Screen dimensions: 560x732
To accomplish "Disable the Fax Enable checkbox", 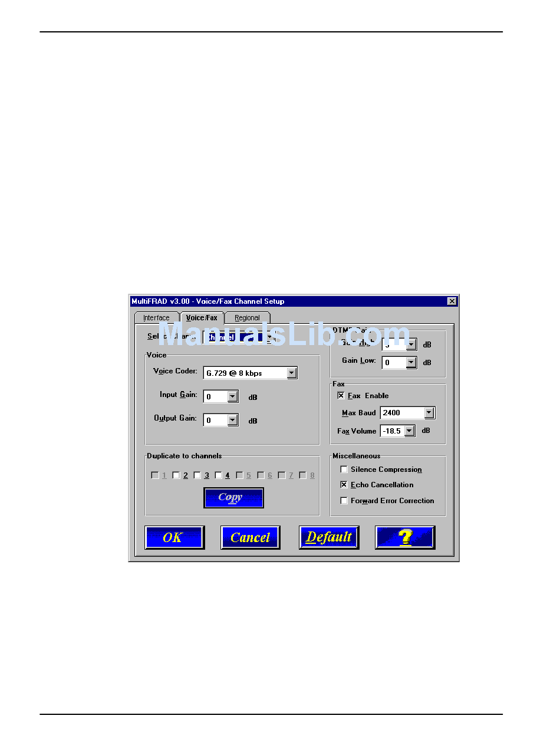I will 341,396.
